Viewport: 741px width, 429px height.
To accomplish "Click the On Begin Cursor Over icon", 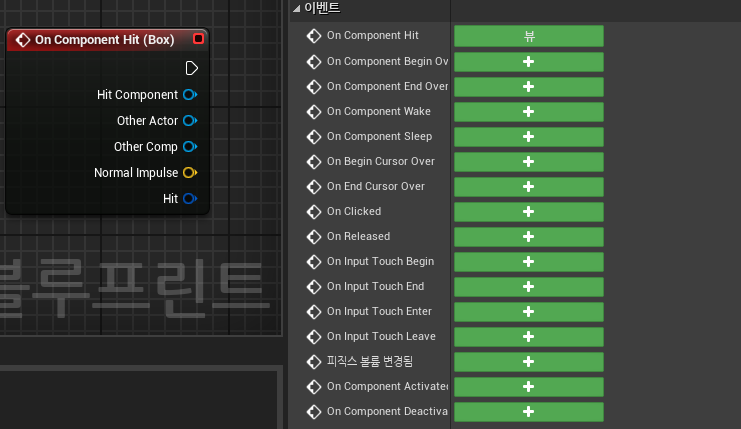I will (314, 162).
